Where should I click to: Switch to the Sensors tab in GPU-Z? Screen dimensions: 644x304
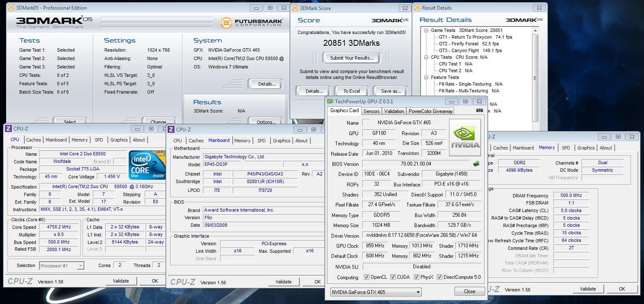(x=371, y=111)
